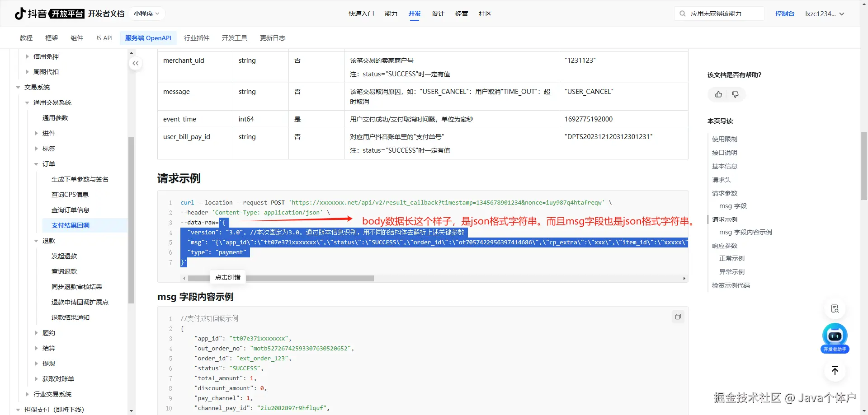Jump to 验签示例代码 section
Image resolution: width=868 pixels, height=415 pixels.
tap(731, 285)
